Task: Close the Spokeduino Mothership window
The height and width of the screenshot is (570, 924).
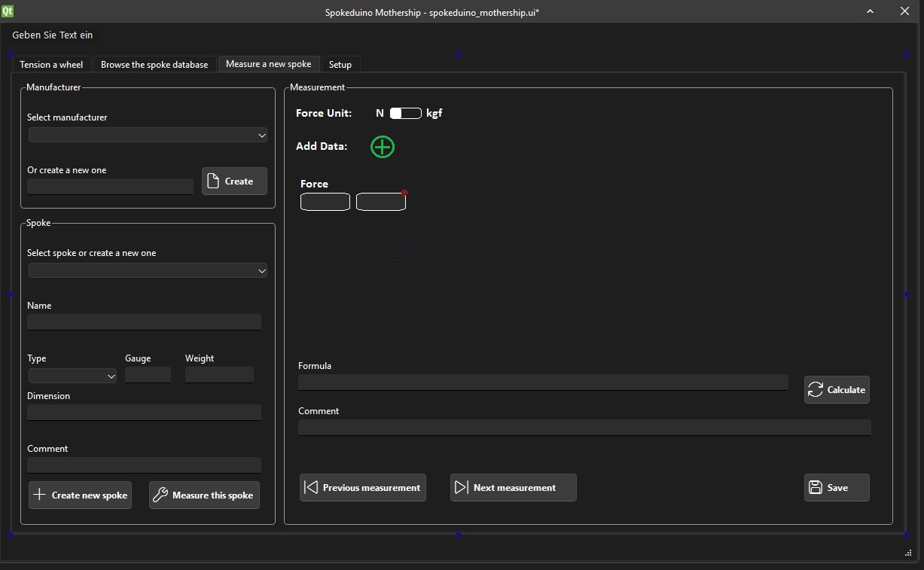Action: tap(904, 11)
